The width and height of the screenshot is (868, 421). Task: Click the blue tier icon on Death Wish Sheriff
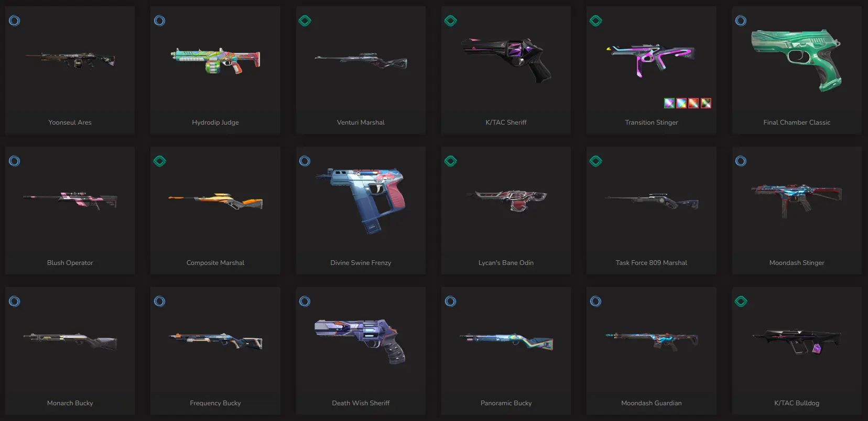(305, 302)
